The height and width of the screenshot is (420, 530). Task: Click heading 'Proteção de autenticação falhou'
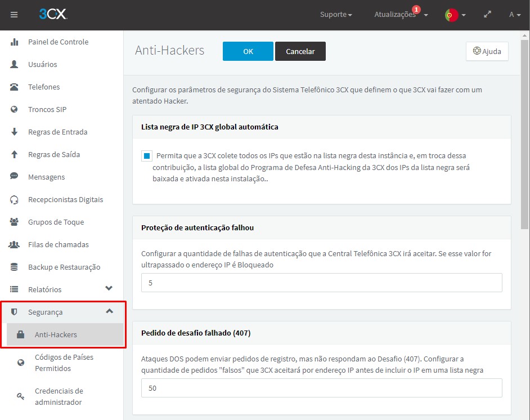point(197,227)
